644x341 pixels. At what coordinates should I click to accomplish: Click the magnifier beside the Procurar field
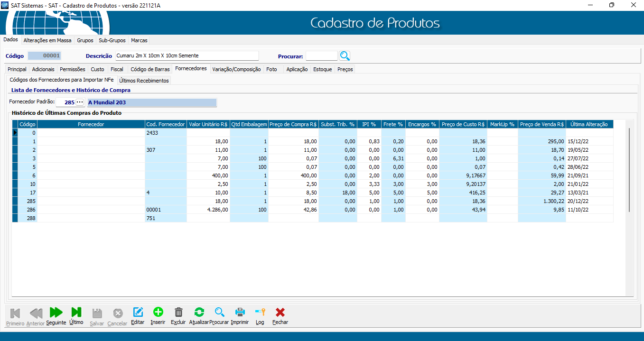(345, 56)
